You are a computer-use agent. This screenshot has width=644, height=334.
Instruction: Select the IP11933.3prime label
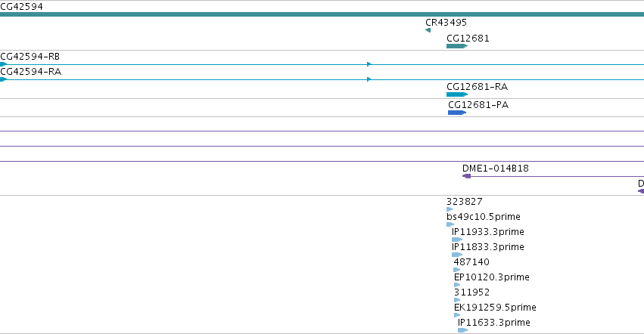pyautogui.click(x=488, y=232)
